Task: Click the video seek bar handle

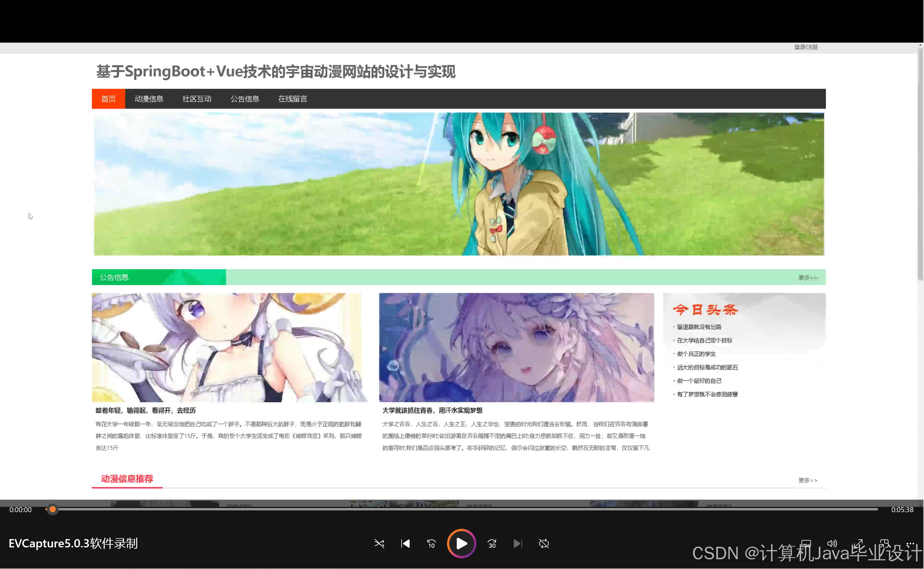Action: click(x=53, y=509)
